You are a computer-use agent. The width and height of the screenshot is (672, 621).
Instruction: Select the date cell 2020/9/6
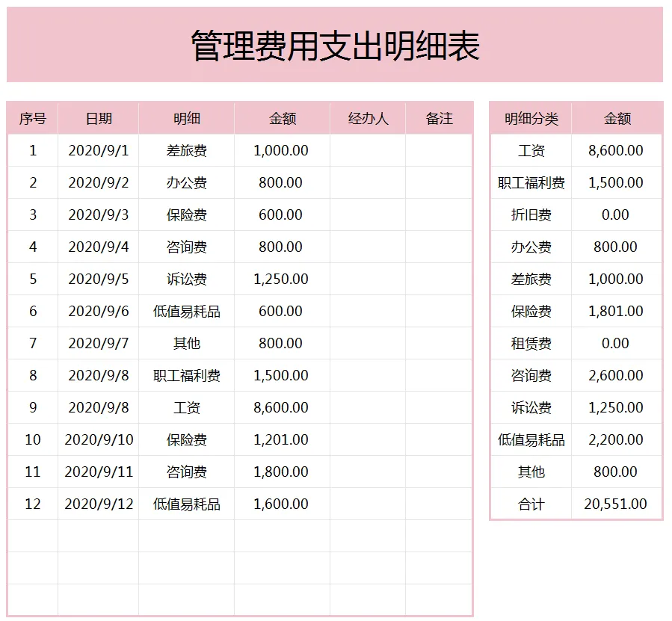click(x=99, y=311)
